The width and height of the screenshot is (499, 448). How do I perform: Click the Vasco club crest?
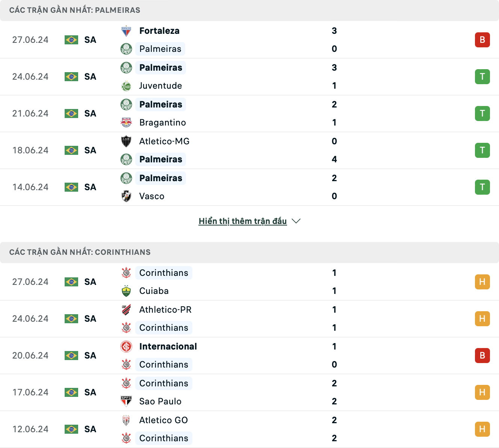tap(126, 196)
